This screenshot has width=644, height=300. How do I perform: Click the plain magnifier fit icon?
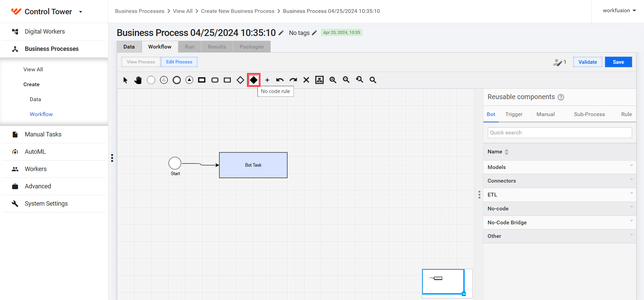click(x=373, y=80)
